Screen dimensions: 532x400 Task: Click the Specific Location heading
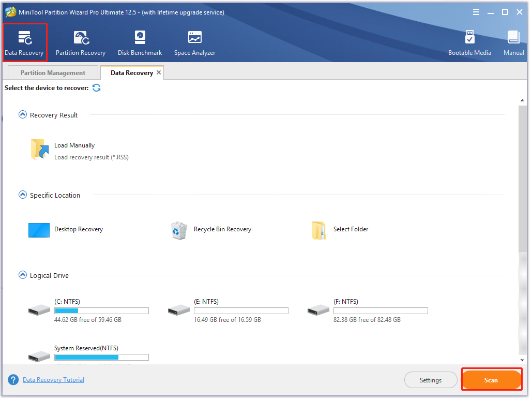tap(55, 195)
